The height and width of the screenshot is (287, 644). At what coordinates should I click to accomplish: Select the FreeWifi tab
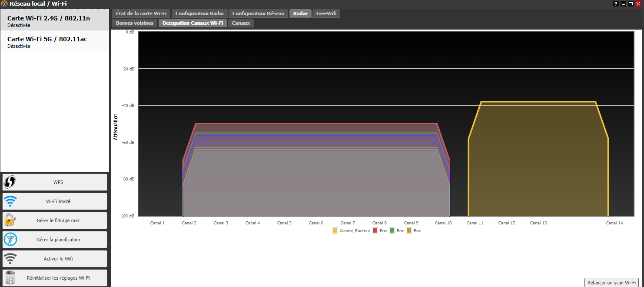[x=326, y=13]
